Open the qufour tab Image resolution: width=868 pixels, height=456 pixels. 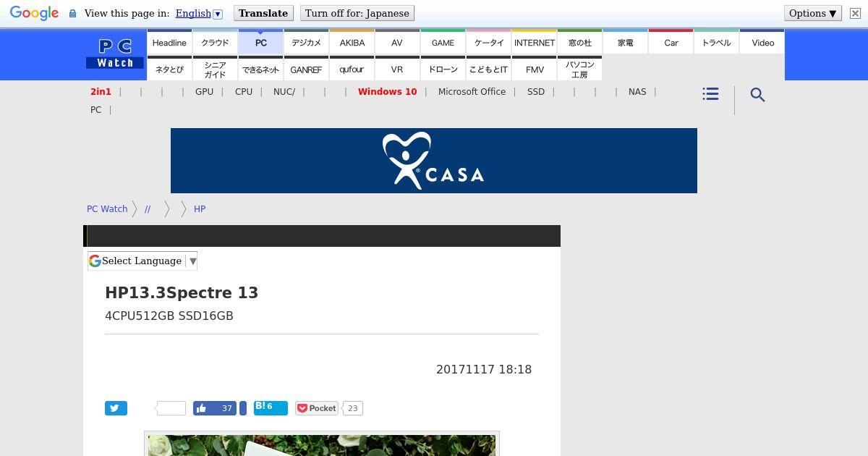pos(352,69)
